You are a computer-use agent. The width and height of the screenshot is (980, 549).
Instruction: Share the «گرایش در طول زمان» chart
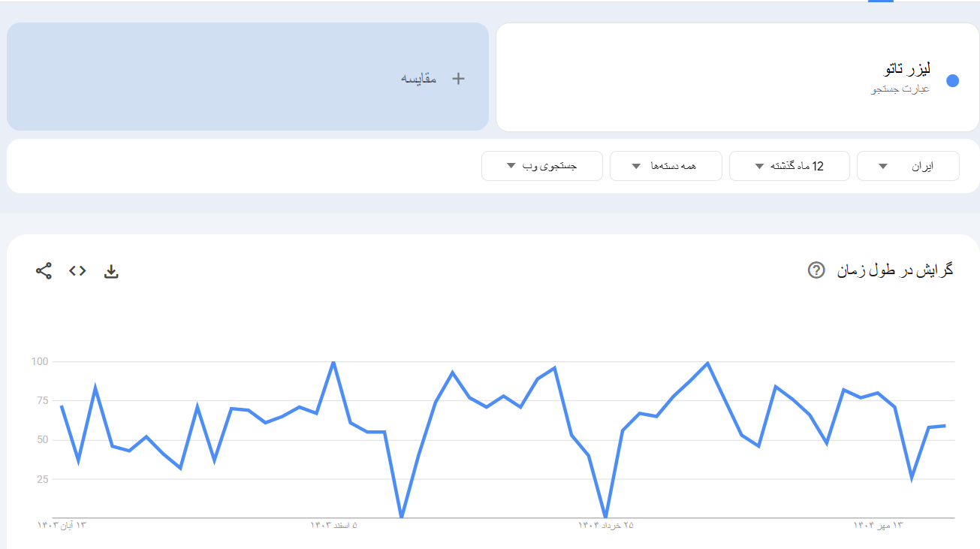(x=43, y=270)
